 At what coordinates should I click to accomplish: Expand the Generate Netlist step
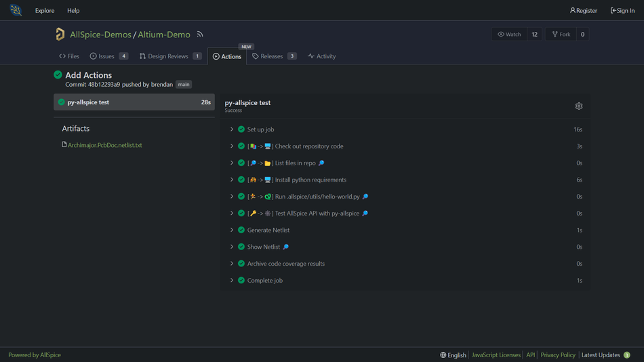tap(232, 230)
